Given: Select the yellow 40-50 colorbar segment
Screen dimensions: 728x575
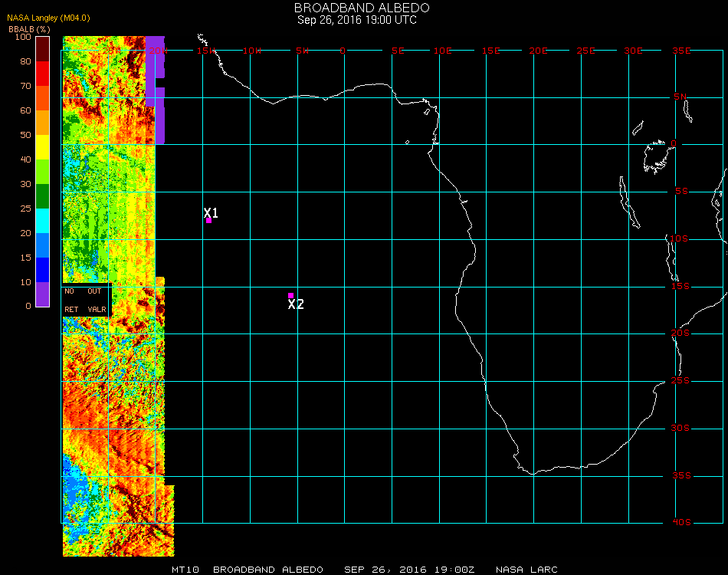Looking at the screenshot, I should [x=43, y=147].
